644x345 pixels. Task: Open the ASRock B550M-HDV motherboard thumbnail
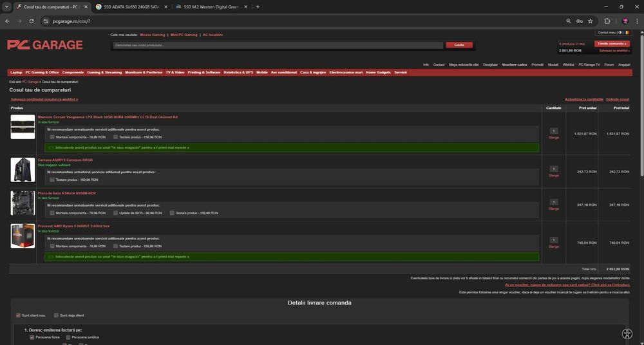click(x=23, y=203)
